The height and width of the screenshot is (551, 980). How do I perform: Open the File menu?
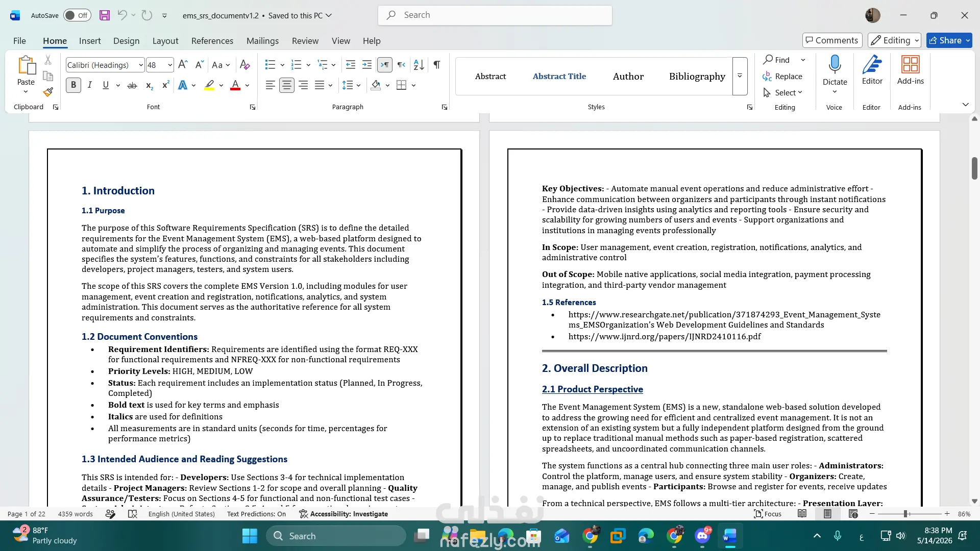click(x=19, y=41)
